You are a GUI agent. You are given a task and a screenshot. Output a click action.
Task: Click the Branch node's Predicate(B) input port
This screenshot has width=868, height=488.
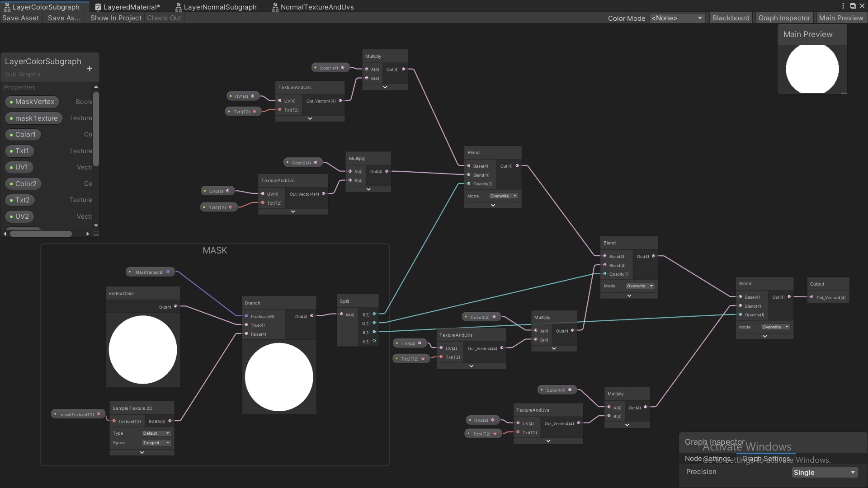(246, 316)
